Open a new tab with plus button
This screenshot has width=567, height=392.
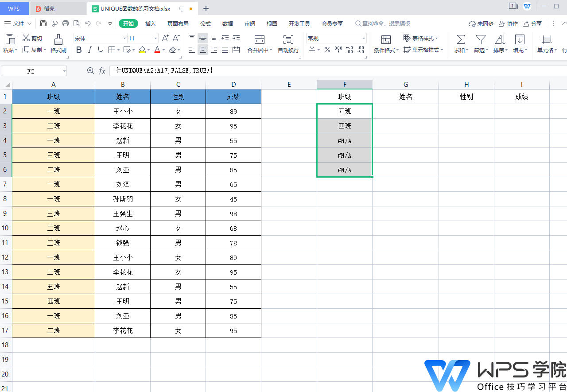click(x=206, y=8)
